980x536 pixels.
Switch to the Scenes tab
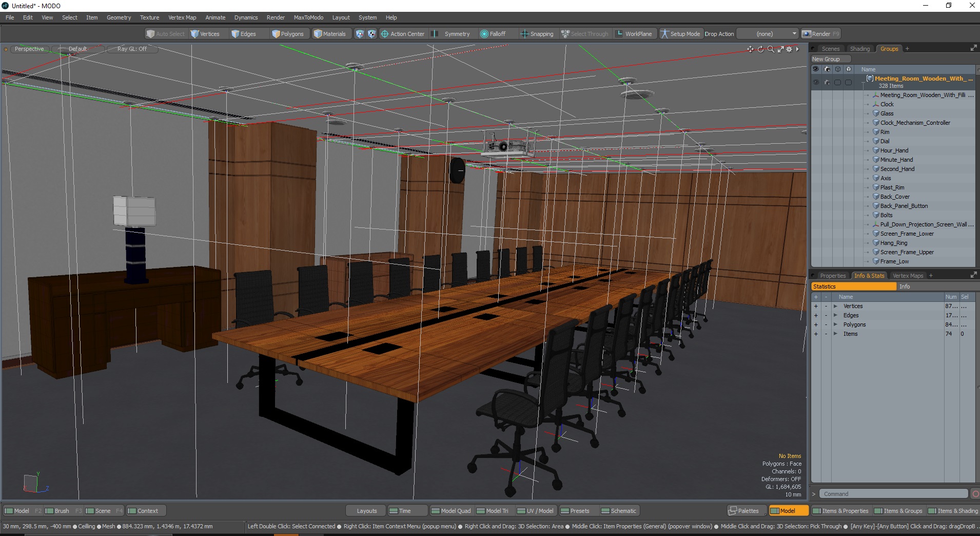point(830,49)
